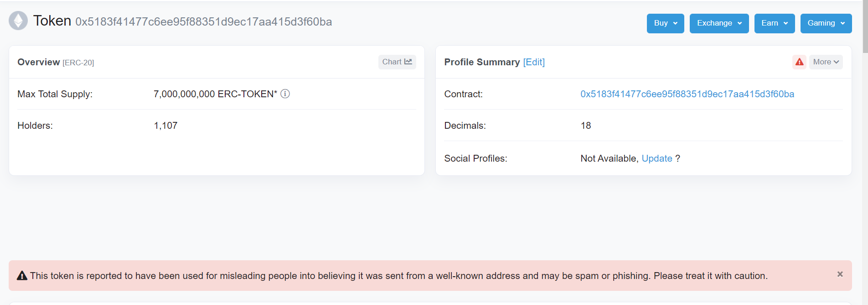Click the red warning icon in Profile Summary
Image resolution: width=868 pixels, height=305 pixels.
pyautogui.click(x=800, y=62)
